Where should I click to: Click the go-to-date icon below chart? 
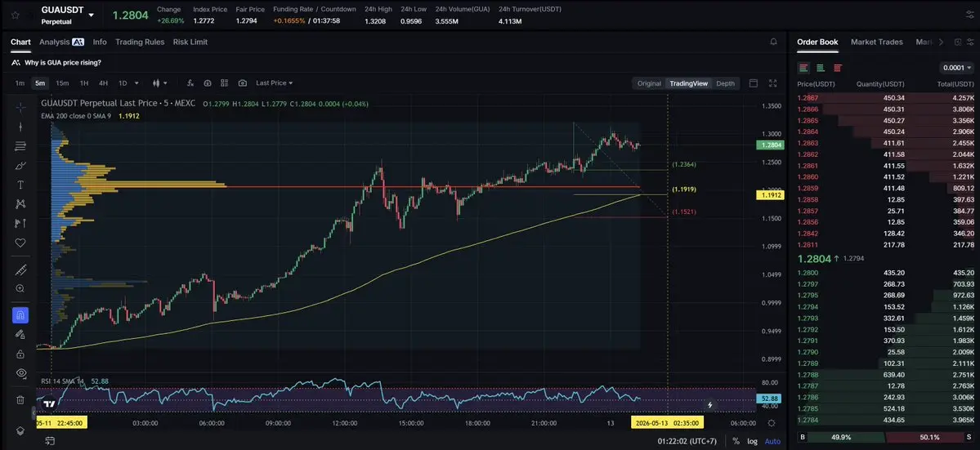click(49, 441)
